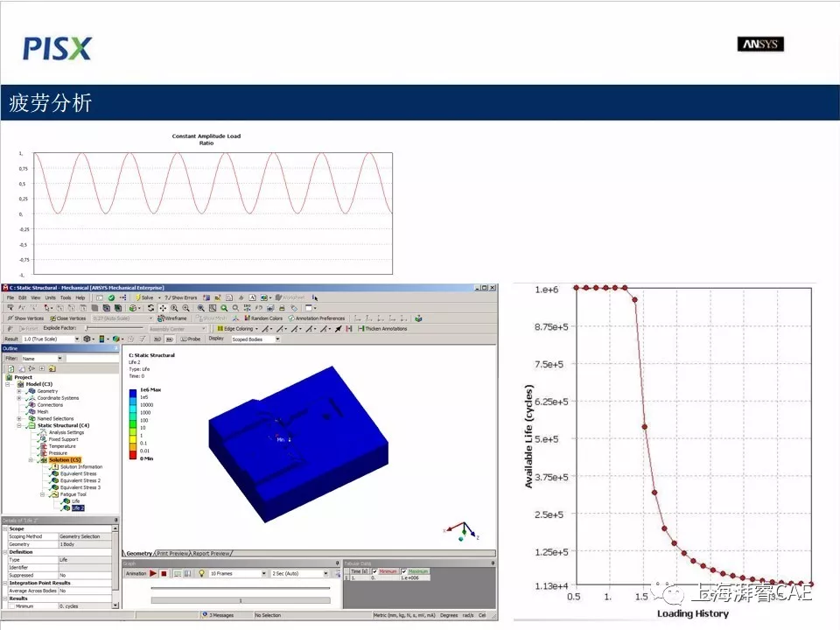The height and width of the screenshot is (630, 840).
Task: Toggle Minimum column checkbox in Tabular Data
Action: [375, 571]
